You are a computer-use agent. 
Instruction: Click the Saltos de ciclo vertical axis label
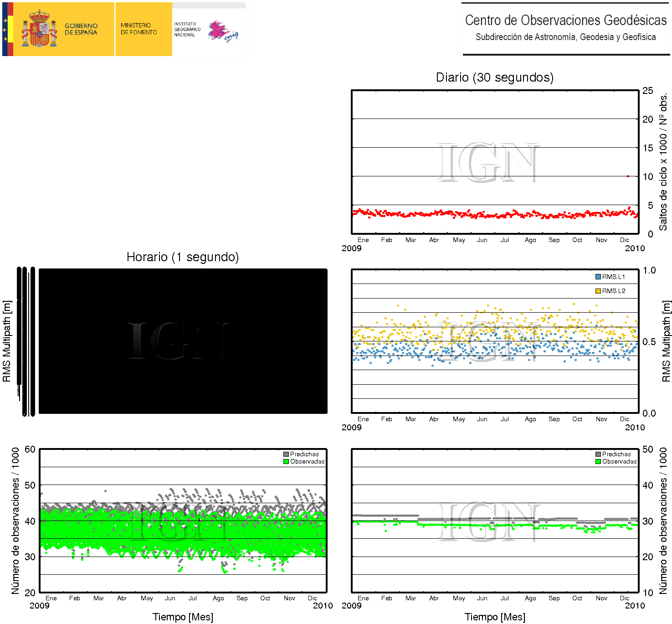tap(663, 162)
